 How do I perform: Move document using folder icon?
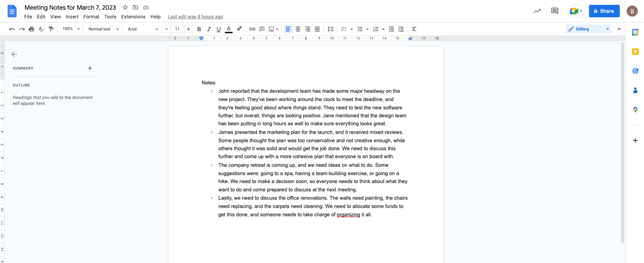click(x=135, y=7)
